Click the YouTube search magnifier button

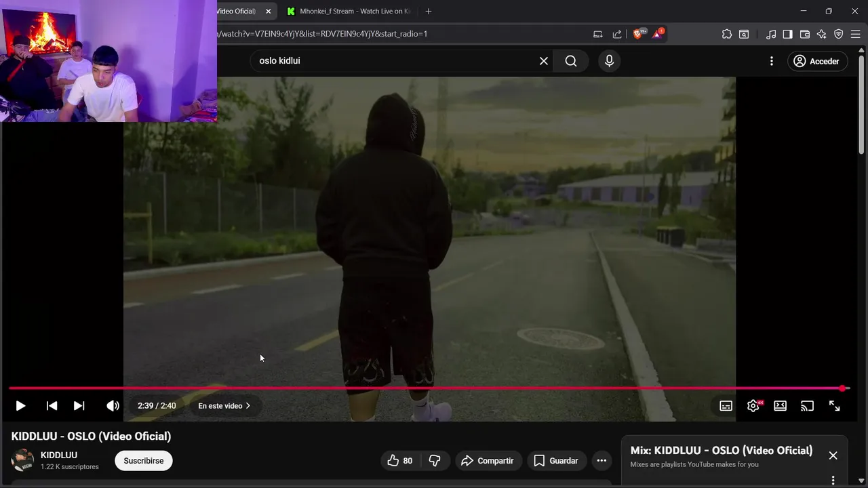[571, 61]
